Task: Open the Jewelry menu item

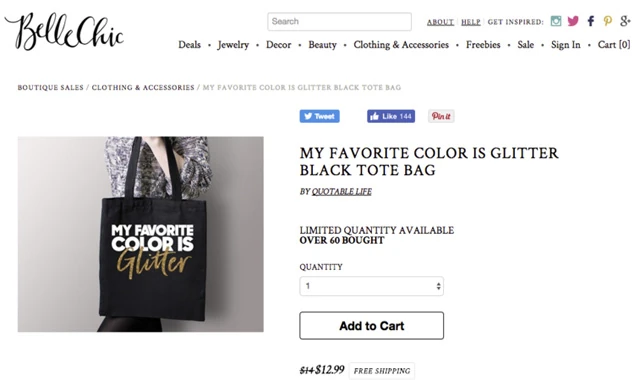Action: (x=233, y=45)
